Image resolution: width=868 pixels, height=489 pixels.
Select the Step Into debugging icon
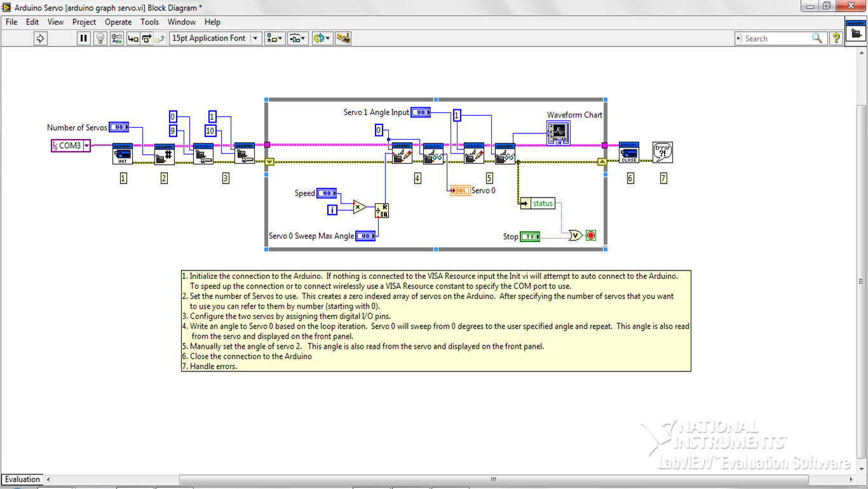click(x=132, y=38)
